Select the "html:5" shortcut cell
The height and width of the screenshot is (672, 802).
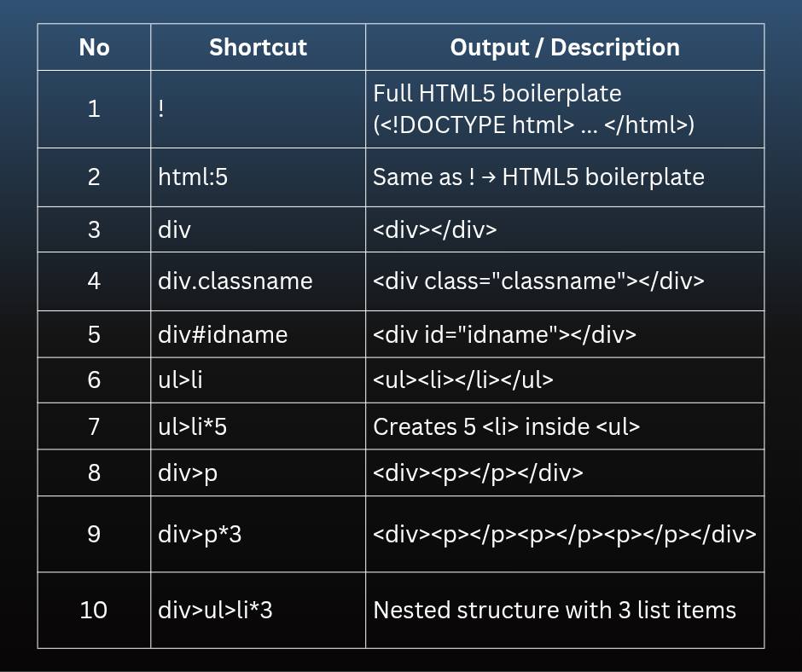[x=258, y=177]
